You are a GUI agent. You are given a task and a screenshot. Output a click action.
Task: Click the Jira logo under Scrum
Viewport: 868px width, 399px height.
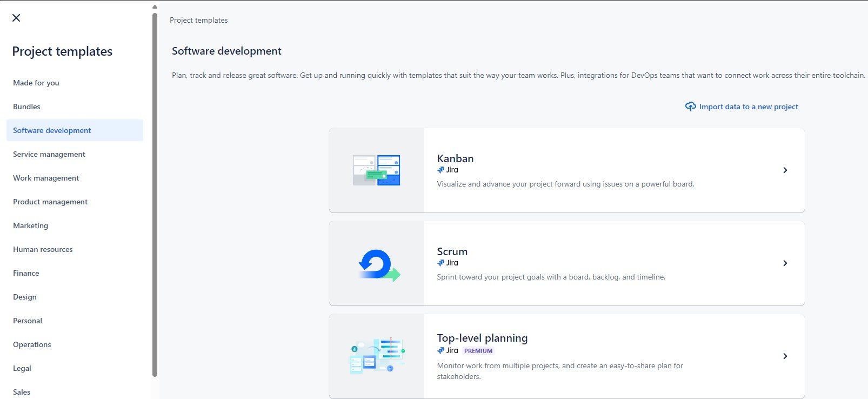click(441, 263)
